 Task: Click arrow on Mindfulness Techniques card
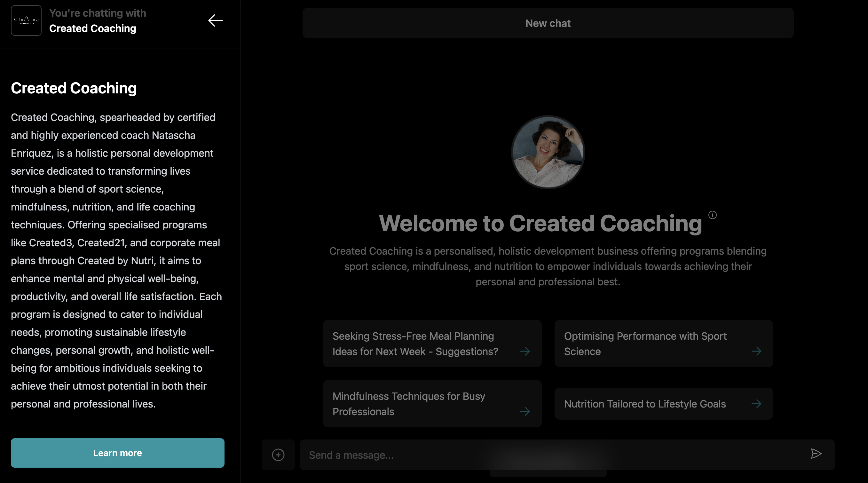click(525, 411)
